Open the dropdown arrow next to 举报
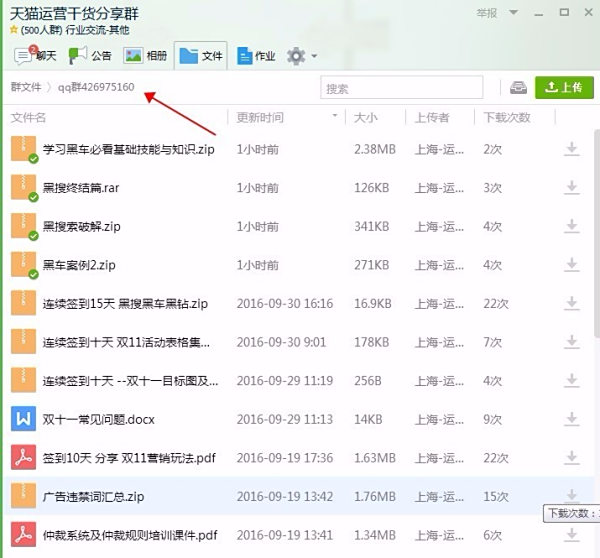 click(x=514, y=13)
